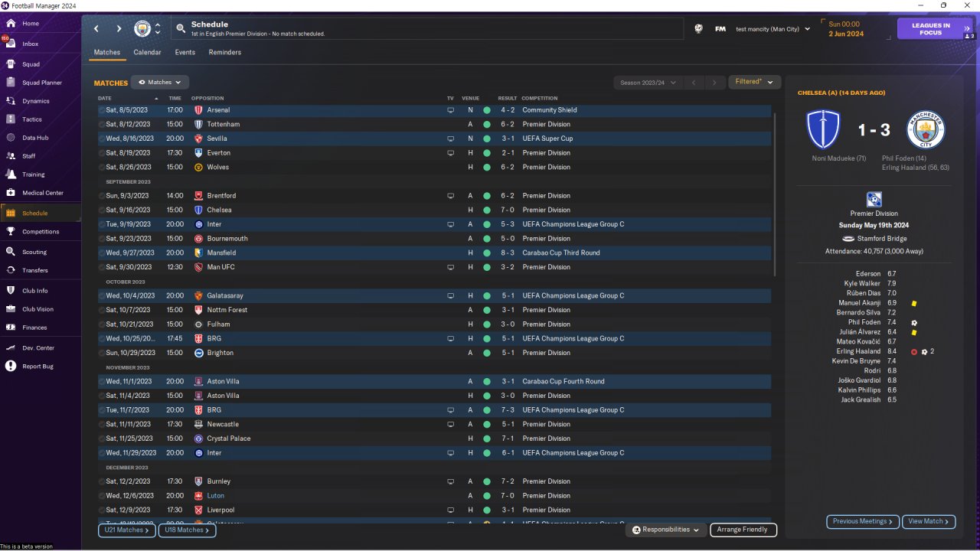Click the Report Bug exclamation icon
This screenshot has width=980, height=551.
(11, 367)
